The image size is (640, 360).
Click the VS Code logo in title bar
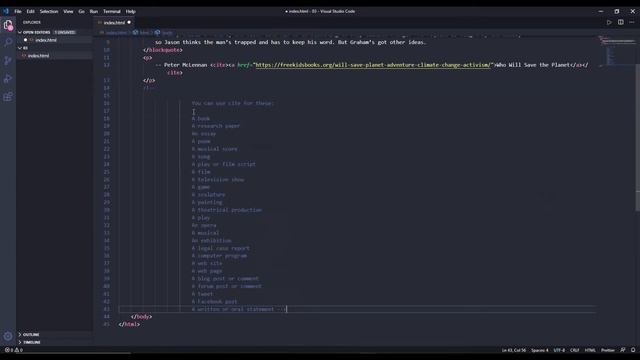(x=6, y=11)
